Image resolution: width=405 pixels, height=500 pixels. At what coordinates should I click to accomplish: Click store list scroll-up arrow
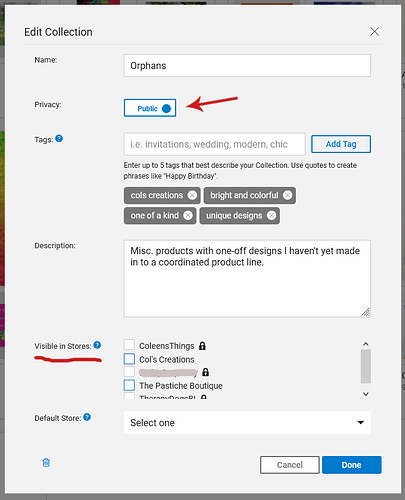click(366, 344)
